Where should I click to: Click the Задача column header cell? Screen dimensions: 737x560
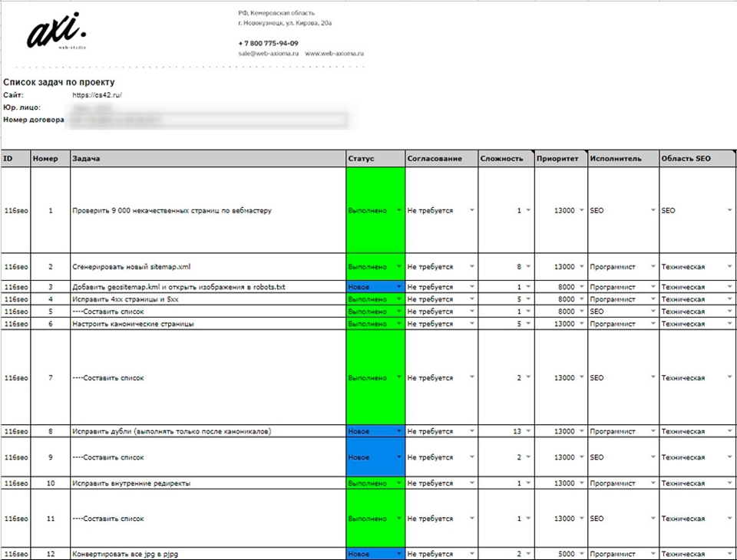coord(207,159)
